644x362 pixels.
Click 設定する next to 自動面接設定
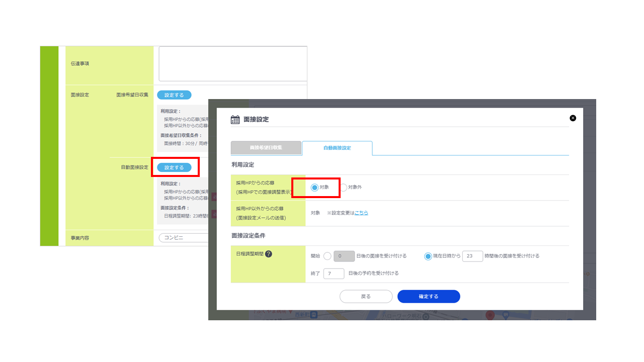tap(174, 167)
